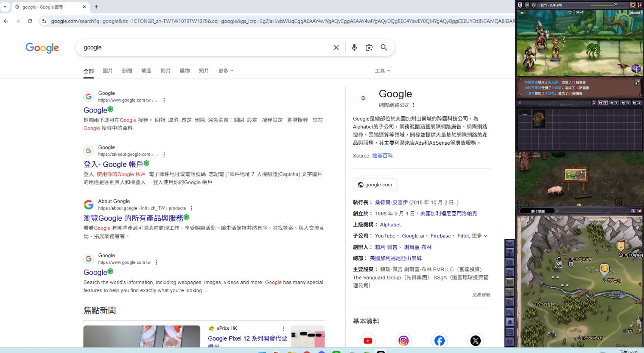644x353 pixels.
Task: Click the bell icon in game sidebar
Action: tap(510, 322)
